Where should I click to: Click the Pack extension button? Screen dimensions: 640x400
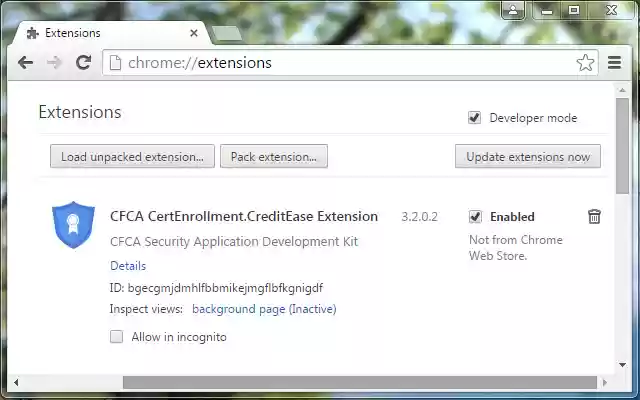click(274, 156)
